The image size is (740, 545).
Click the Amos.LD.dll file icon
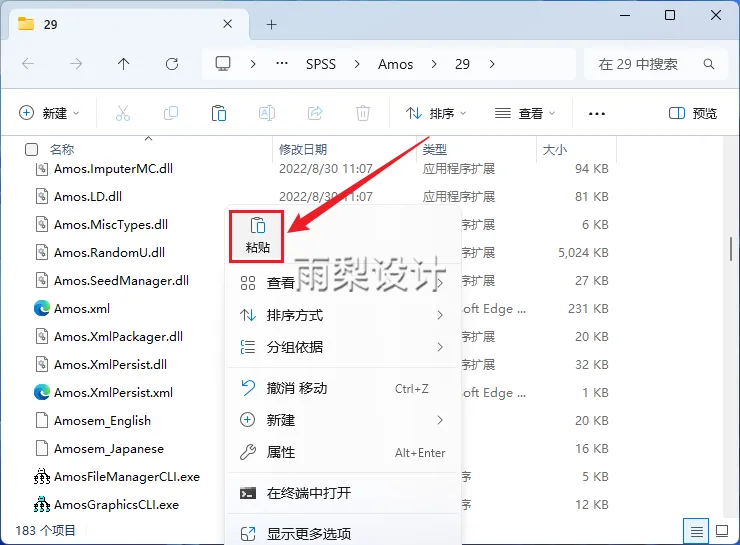42,196
